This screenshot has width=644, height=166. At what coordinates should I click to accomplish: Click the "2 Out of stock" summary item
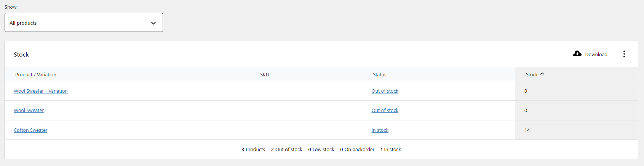(287, 150)
